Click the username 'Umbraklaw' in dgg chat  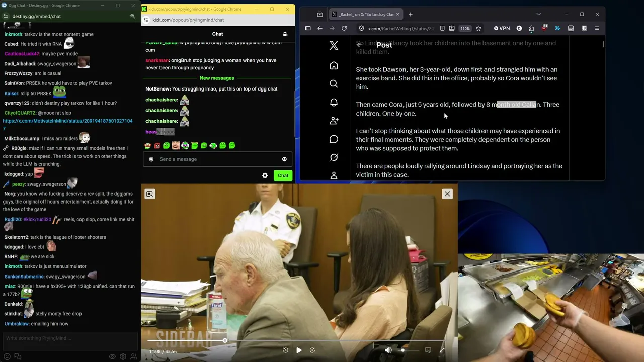tap(16, 324)
